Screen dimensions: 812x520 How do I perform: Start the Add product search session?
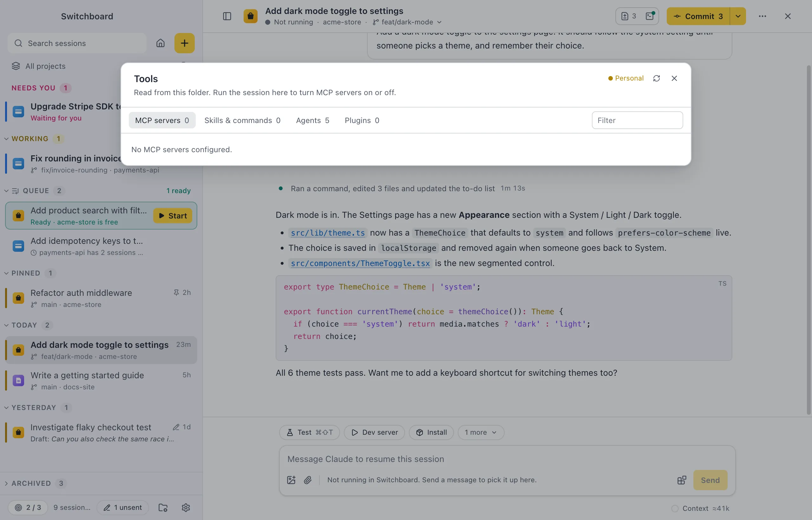[173, 216]
